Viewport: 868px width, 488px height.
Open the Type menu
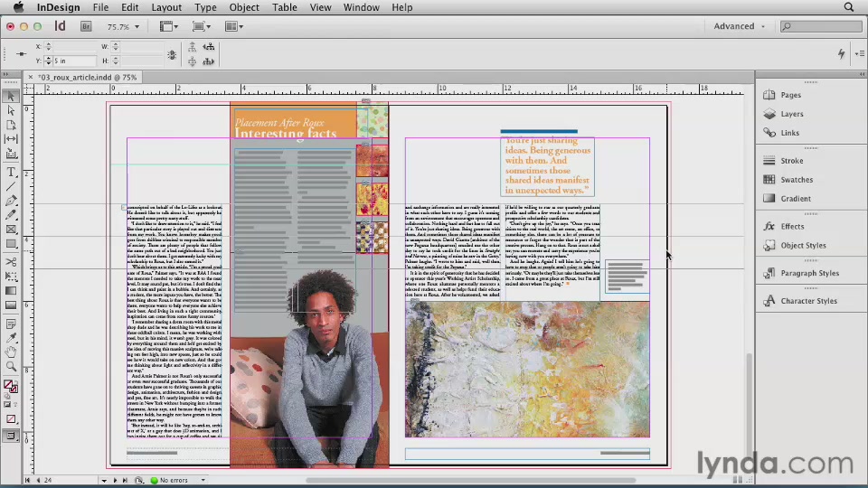pyautogui.click(x=205, y=7)
